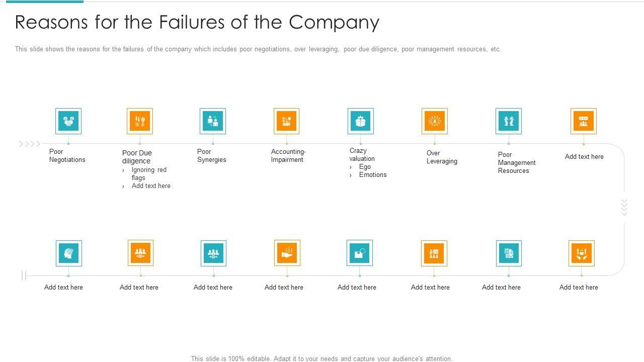Select the chat group icon in the top row
The height and width of the screenshot is (362, 644).
[584, 121]
